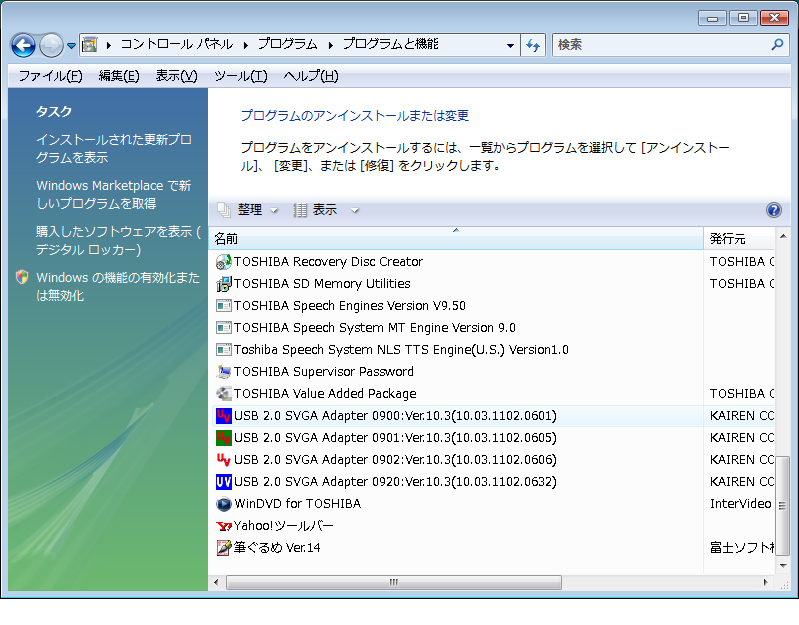Click the vertical scrollbar up arrow
Screen dimensions: 799x625
coord(782,236)
